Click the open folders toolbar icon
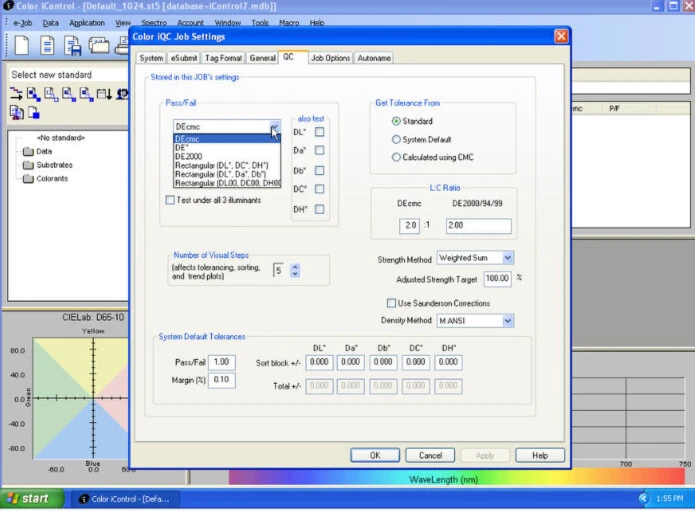Viewport: 695px width, 511px height. tap(100, 44)
